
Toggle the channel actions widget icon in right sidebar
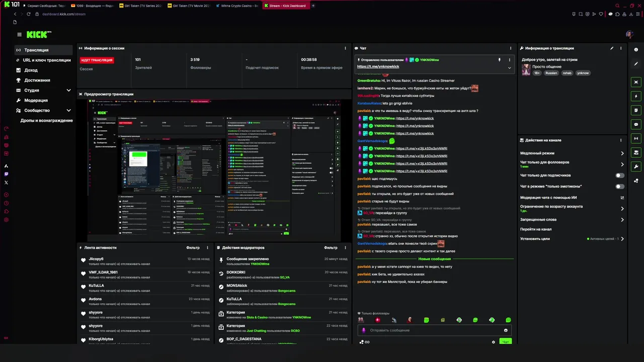[636, 152]
